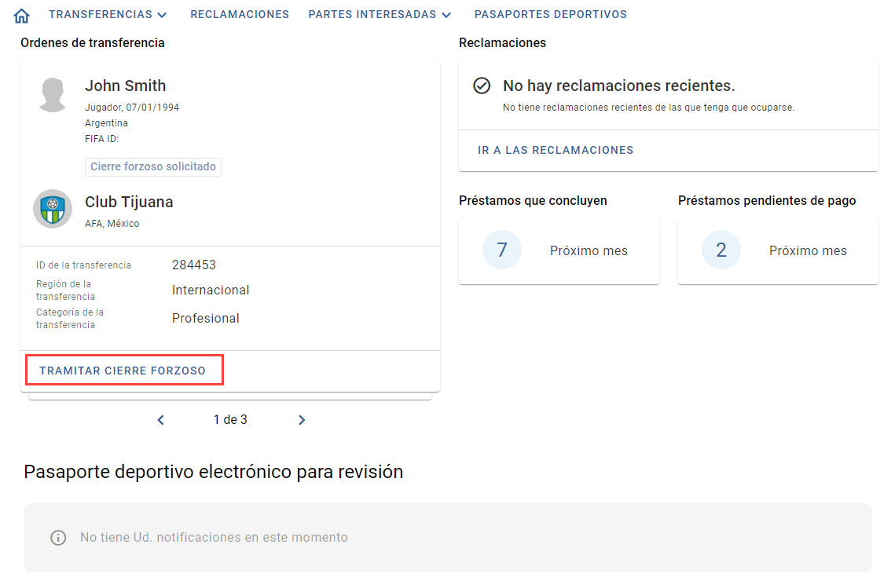Screen dimensions: 891x588
Task: Expand the Partes Interesadas dropdown
Action: click(x=379, y=15)
